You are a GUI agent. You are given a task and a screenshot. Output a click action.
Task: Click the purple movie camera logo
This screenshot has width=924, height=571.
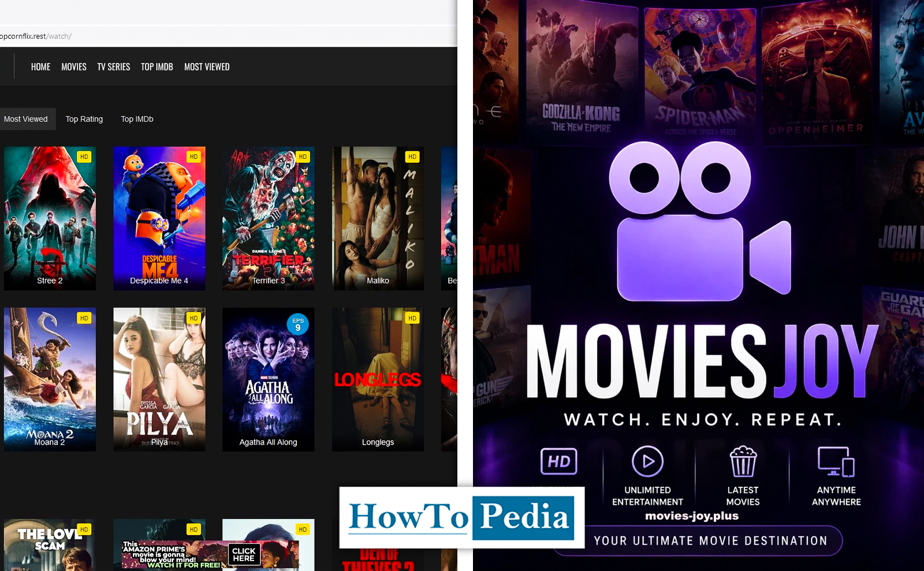(699, 221)
